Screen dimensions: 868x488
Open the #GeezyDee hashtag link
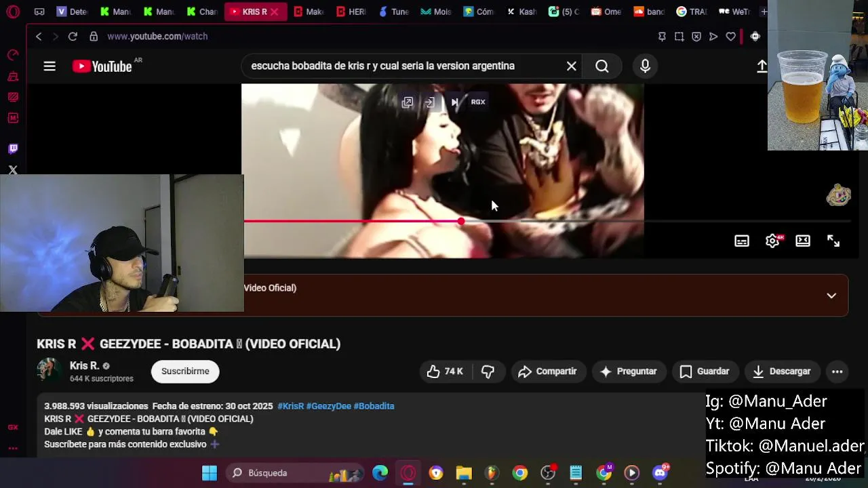point(328,406)
